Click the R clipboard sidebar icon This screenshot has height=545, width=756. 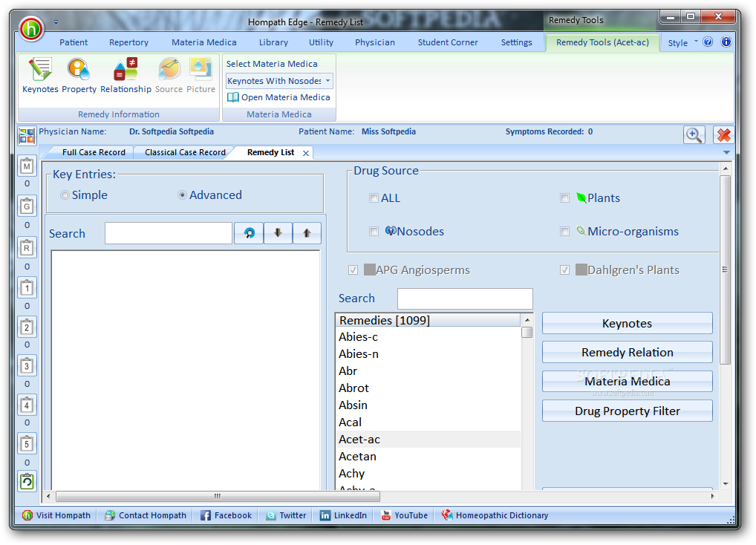27,248
